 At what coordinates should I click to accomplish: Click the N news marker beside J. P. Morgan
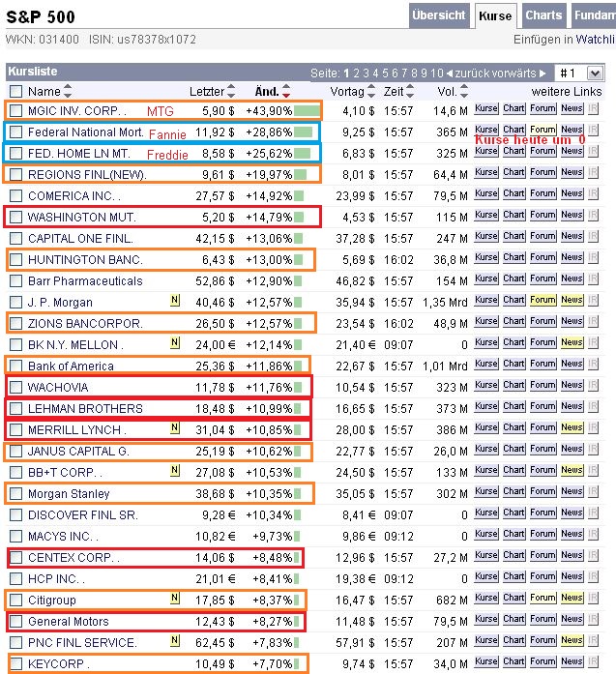coord(174,300)
